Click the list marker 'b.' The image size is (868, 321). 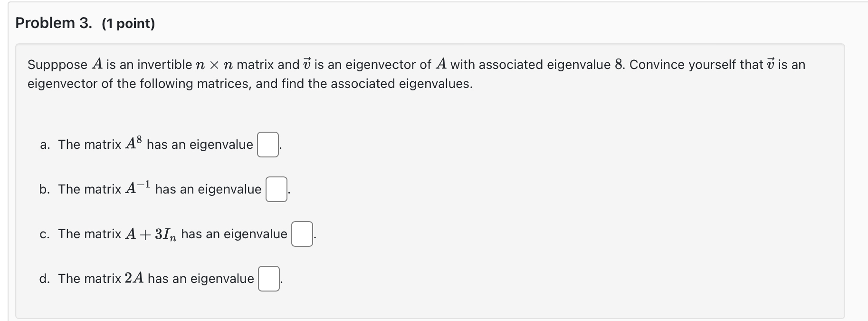click(x=45, y=189)
